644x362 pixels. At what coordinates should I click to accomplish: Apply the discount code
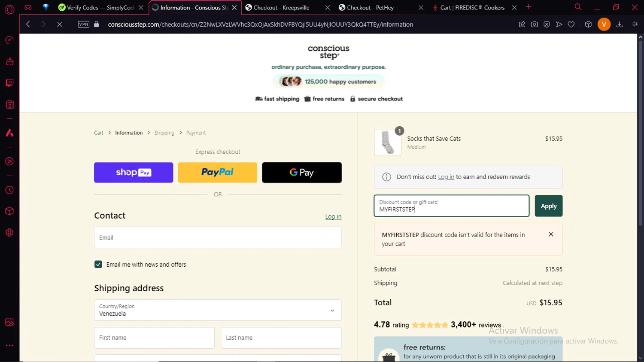click(549, 206)
